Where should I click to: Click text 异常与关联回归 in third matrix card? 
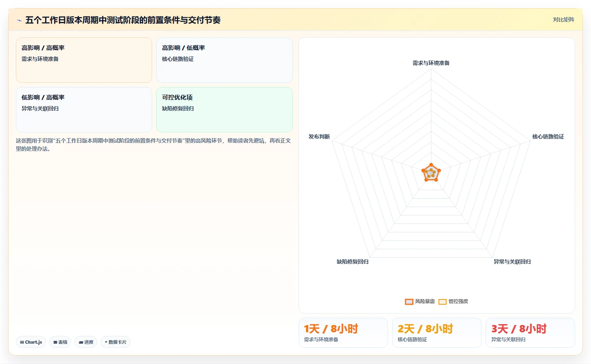point(40,108)
